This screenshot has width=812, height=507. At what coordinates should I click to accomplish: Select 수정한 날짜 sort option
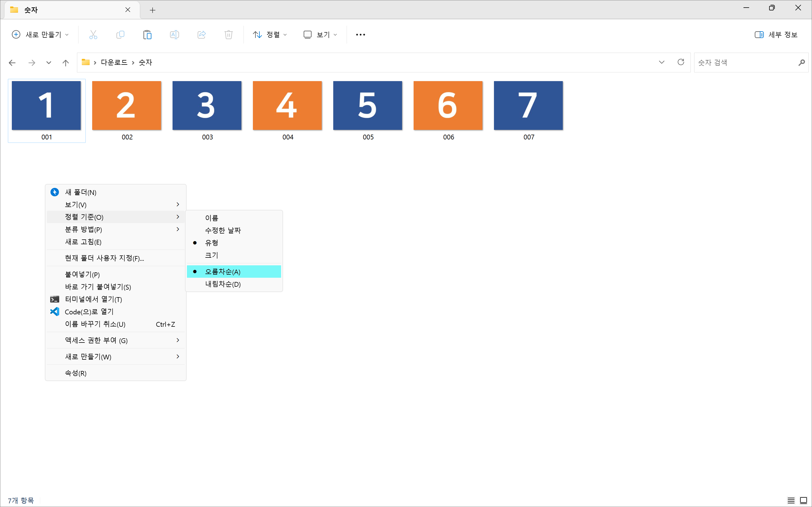point(223,230)
